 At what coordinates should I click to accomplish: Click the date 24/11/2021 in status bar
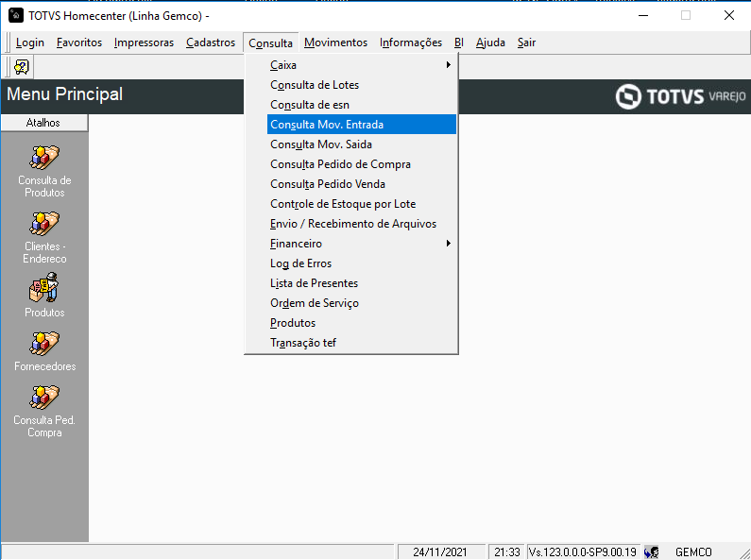pos(439,552)
